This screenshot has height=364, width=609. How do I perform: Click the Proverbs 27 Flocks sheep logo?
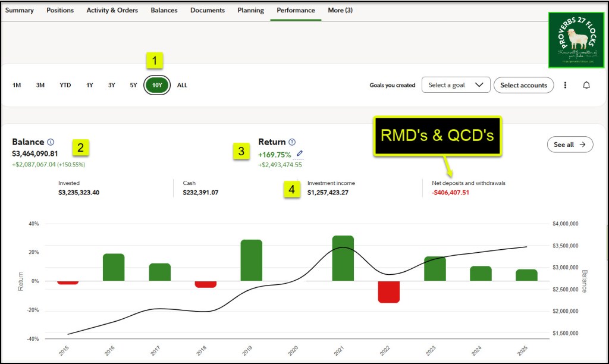576,40
